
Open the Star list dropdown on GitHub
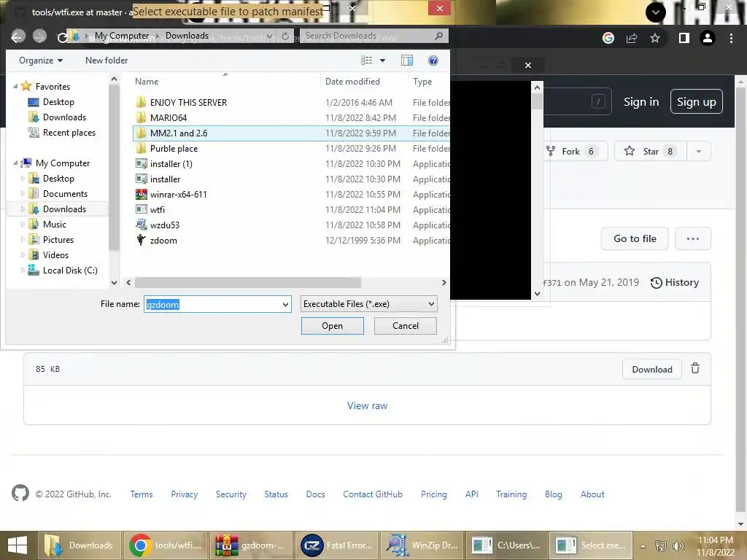tap(699, 152)
